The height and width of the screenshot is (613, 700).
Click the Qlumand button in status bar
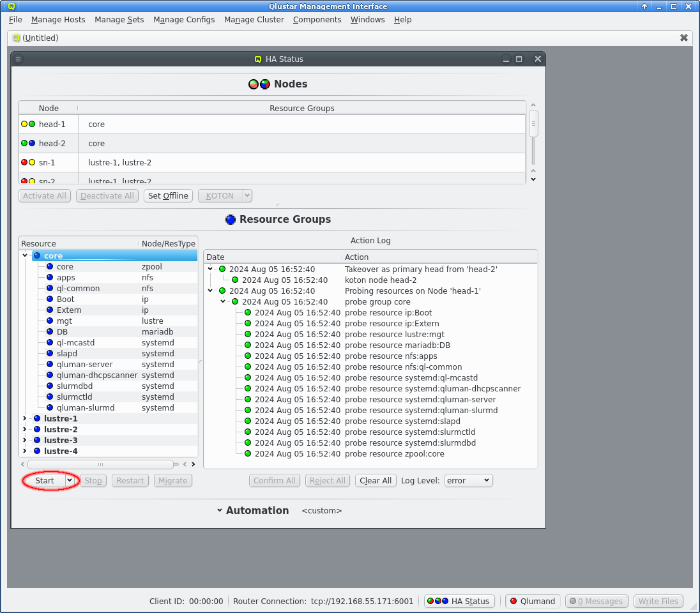[x=533, y=601]
